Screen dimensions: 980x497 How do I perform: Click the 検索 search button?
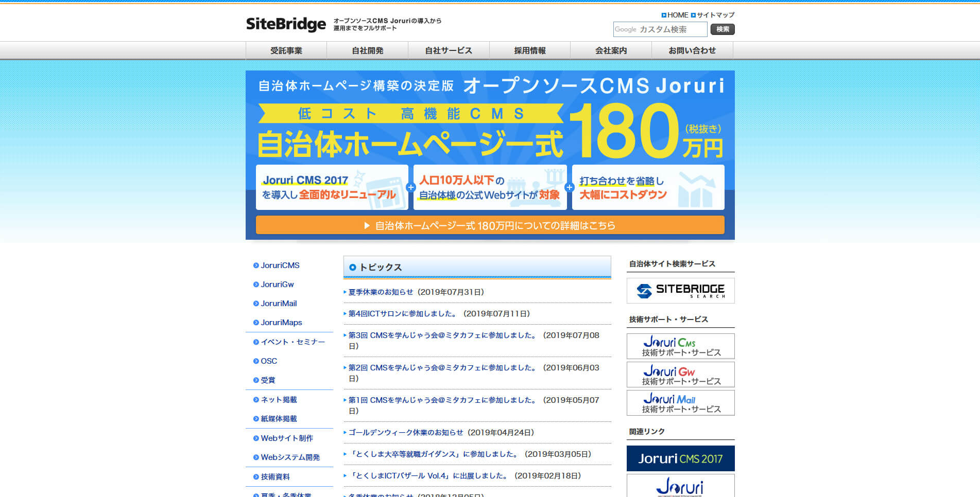(x=723, y=29)
